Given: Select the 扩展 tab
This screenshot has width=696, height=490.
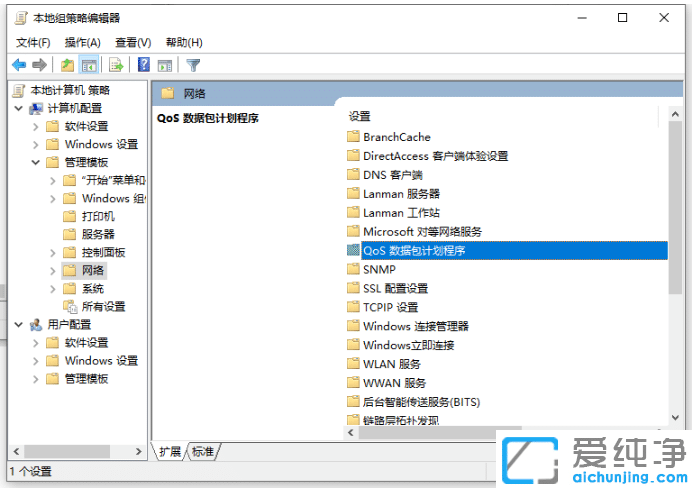Looking at the screenshot, I should point(170,452).
